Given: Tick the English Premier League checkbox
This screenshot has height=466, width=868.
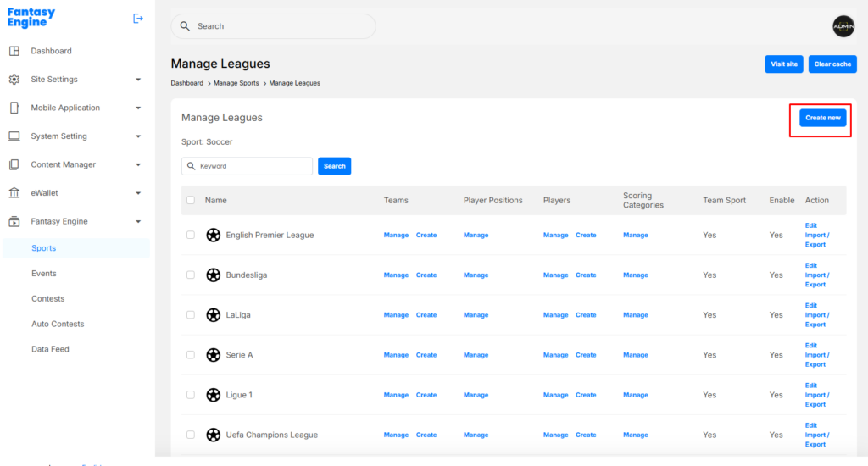Looking at the screenshot, I should pos(191,236).
